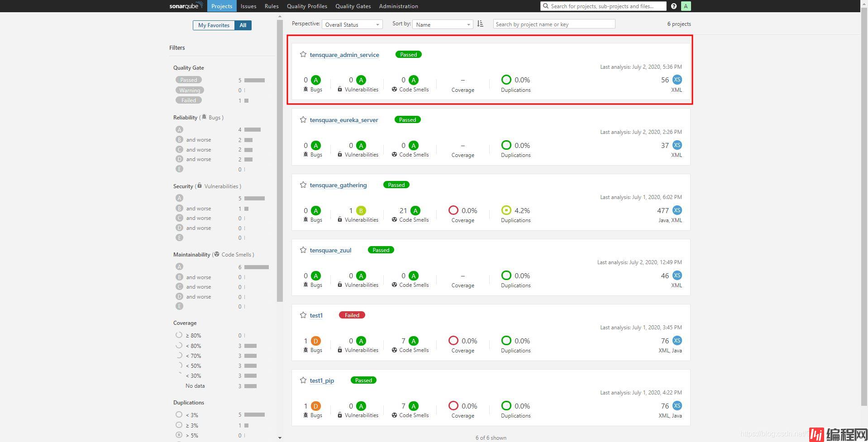Click the Failed badge of test1
The width and height of the screenshot is (868, 442).
[x=352, y=315]
